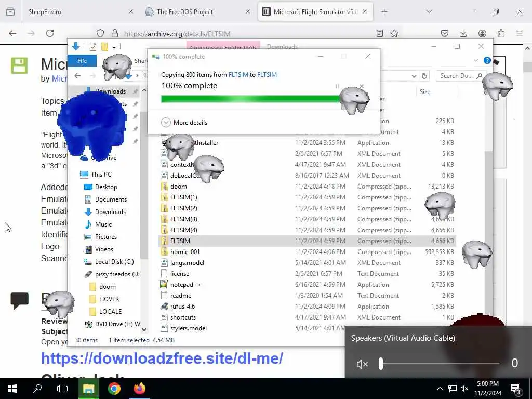Screen dimensions: 532x399
Task: Adjust the speaker volume slider
Action: pyautogui.click(x=439, y=364)
